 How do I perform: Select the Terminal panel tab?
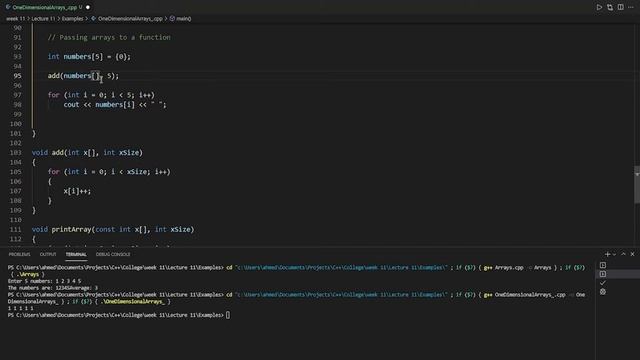click(x=76, y=254)
